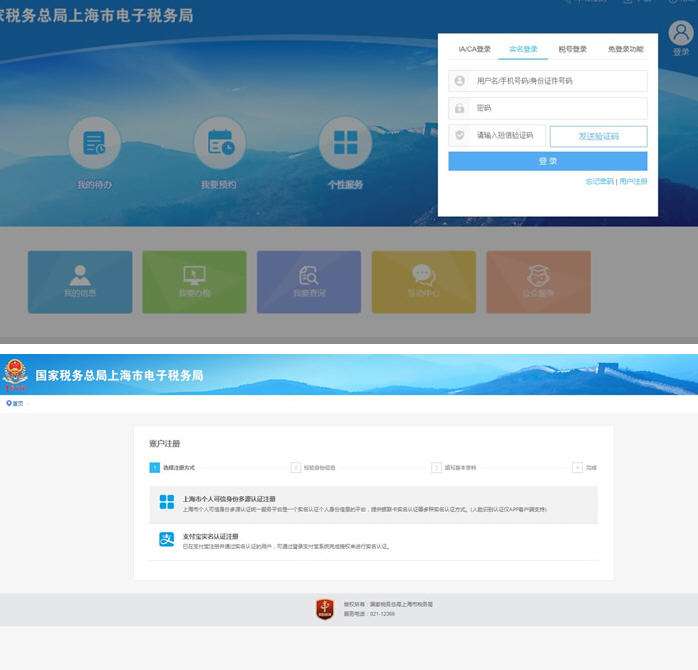The image size is (698, 670).
Task: Click the red shield footer badge
Action: point(325,609)
